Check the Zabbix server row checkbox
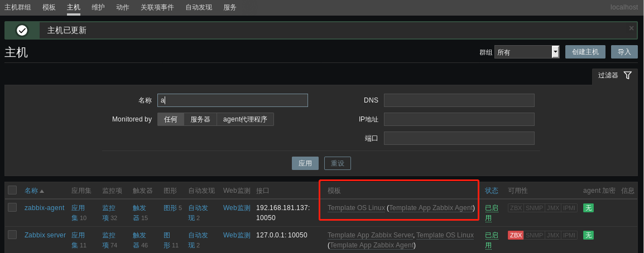The height and width of the screenshot is (253, 644). tap(12, 235)
